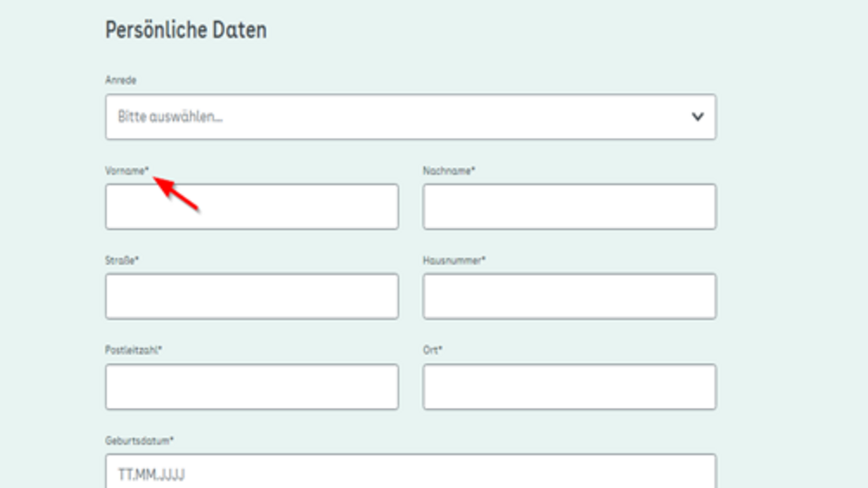Select the Straße input field
The image size is (868, 488).
point(252,296)
